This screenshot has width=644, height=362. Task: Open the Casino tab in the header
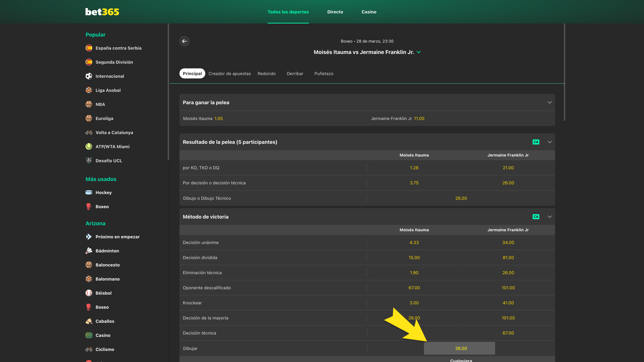pos(369,12)
